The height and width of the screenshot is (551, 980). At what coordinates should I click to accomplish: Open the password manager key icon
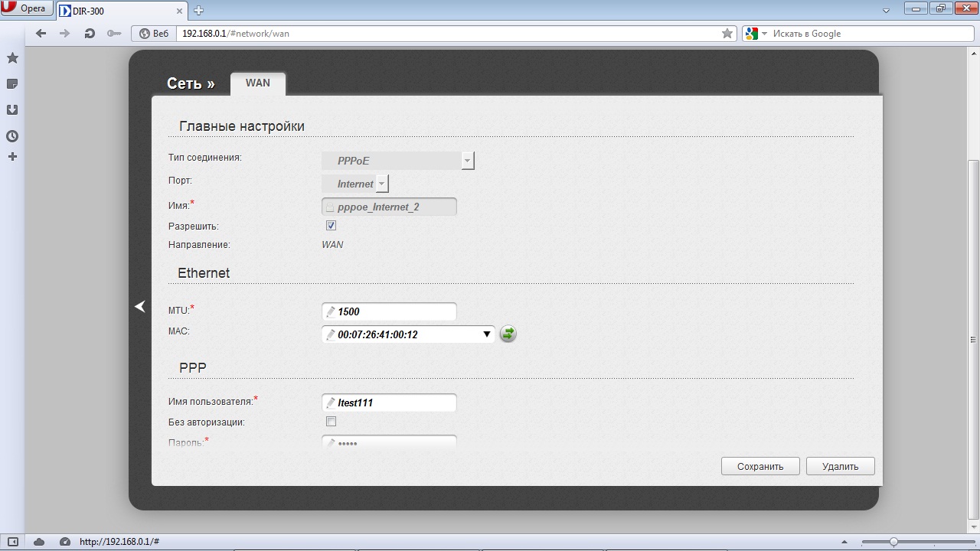[114, 34]
